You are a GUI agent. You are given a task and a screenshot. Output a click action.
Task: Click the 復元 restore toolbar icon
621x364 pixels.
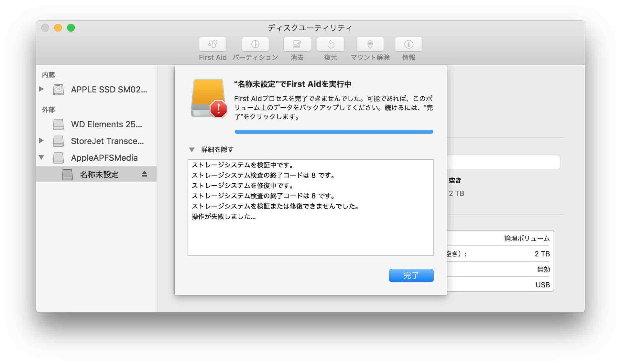point(331,44)
